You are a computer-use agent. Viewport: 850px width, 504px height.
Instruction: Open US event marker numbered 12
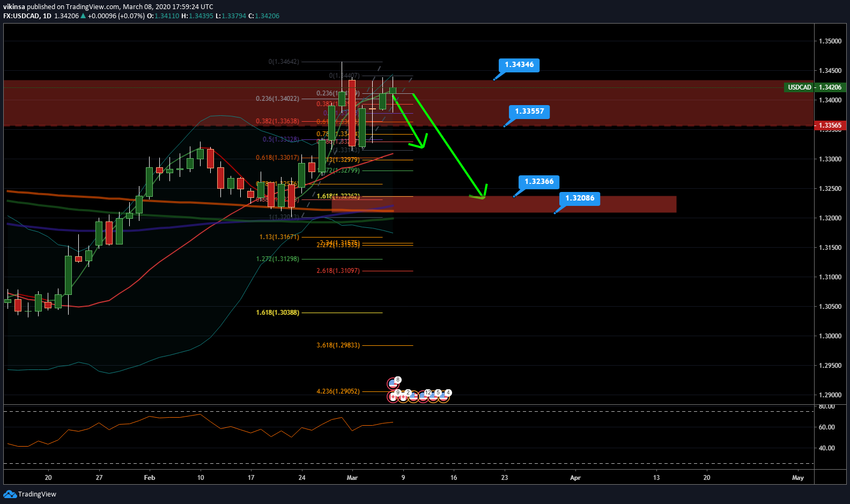click(424, 397)
